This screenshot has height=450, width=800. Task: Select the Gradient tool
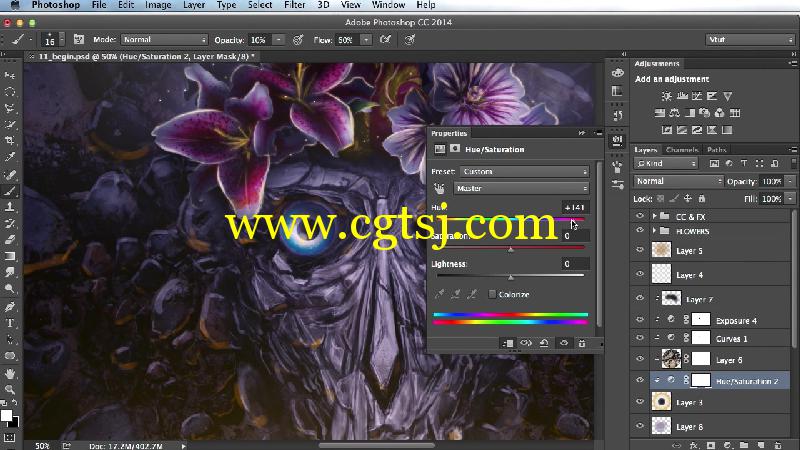point(10,256)
